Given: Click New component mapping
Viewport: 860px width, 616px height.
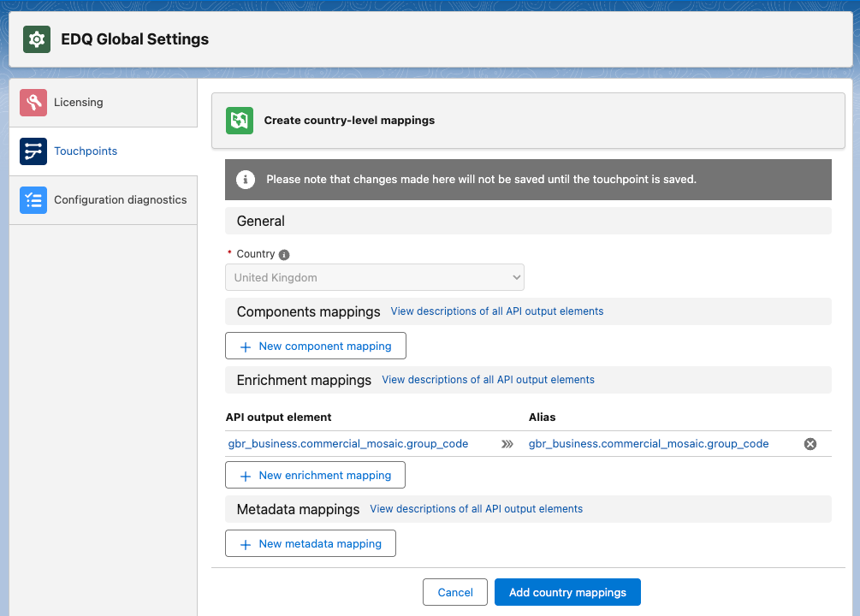Looking at the screenshot, I should point(315,345).
